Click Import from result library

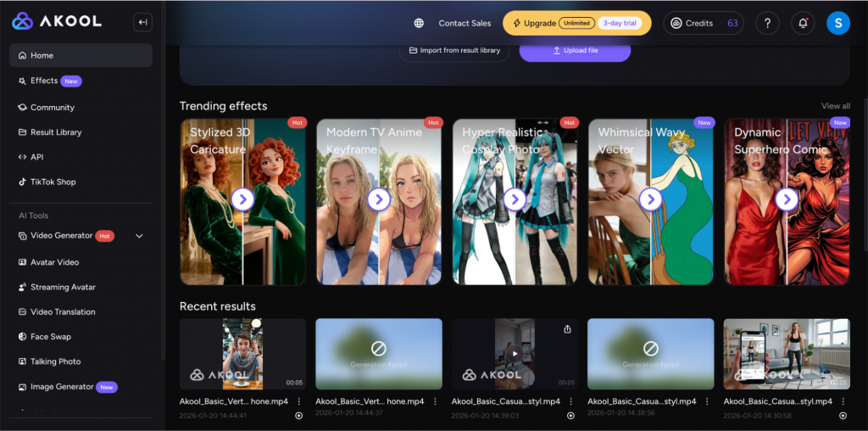tap(454, 50)
